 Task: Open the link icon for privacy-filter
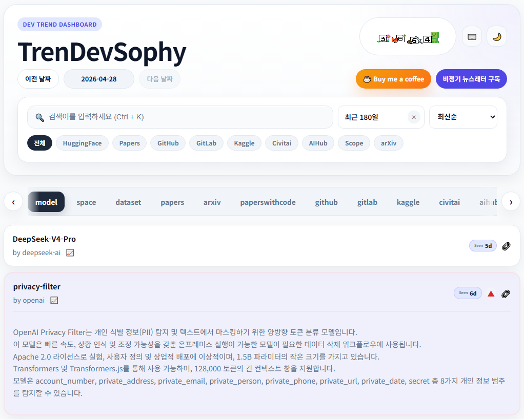coord(506,294)
